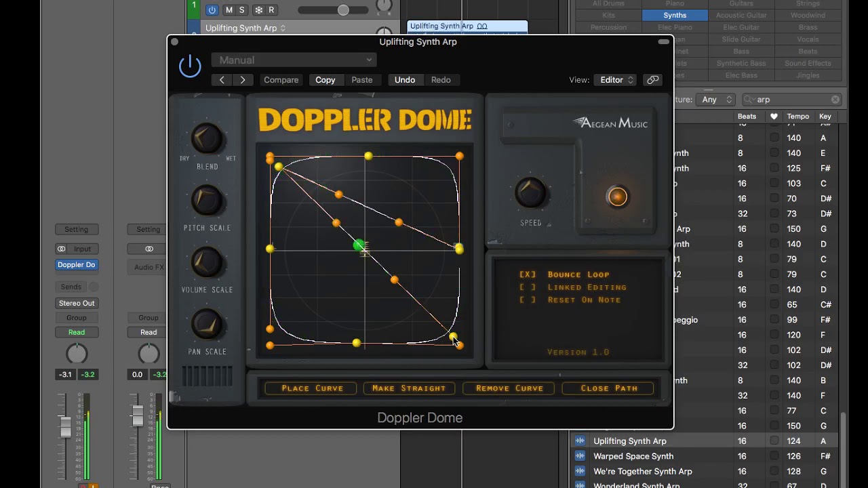Click the audio icon beside Uplifting Synth Arp loop
Viewport: 868px width, 488px height.
(580, 441)
